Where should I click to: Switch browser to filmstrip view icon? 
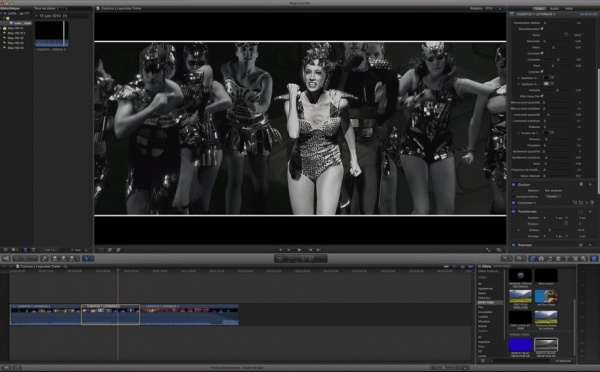(25, 250)
